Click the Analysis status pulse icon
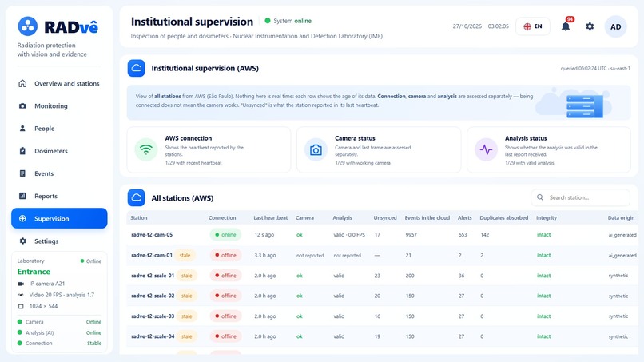Viewport: 644px width, 362px height. click(x=486, y=150)
